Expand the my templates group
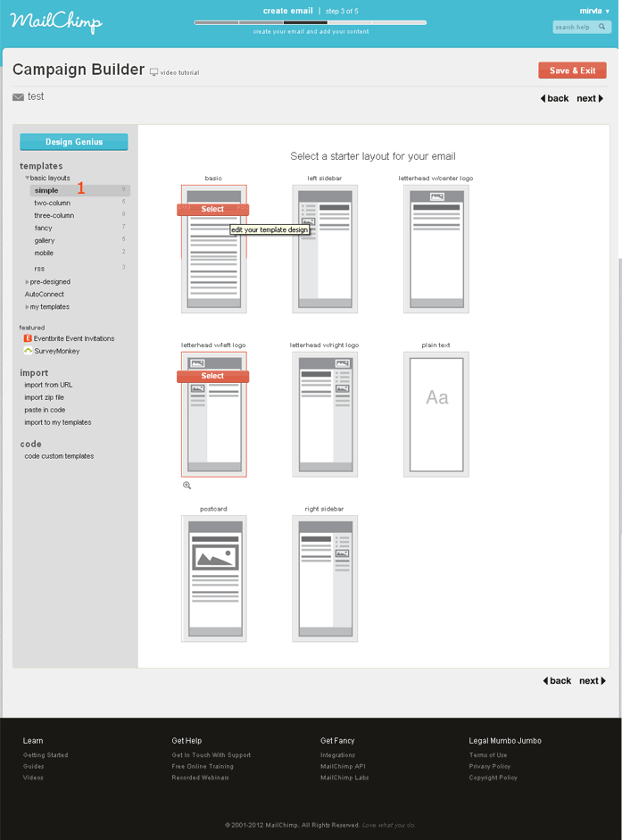 point(27,307)
